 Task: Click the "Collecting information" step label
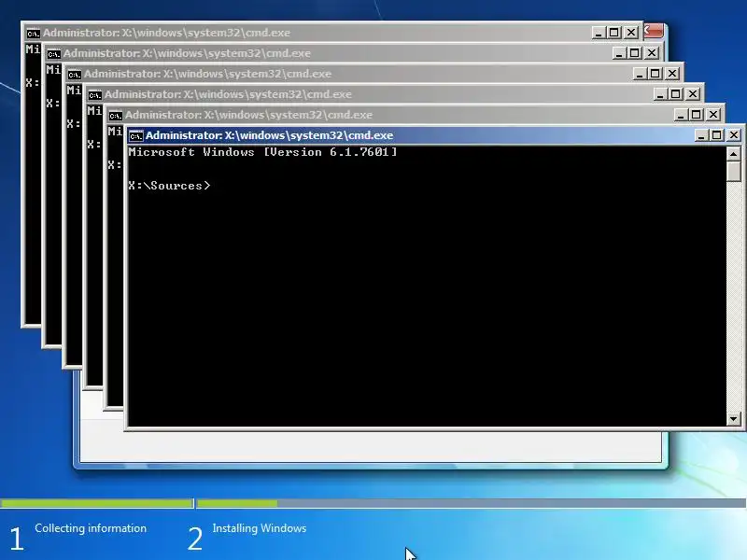[x=91, y=528]
